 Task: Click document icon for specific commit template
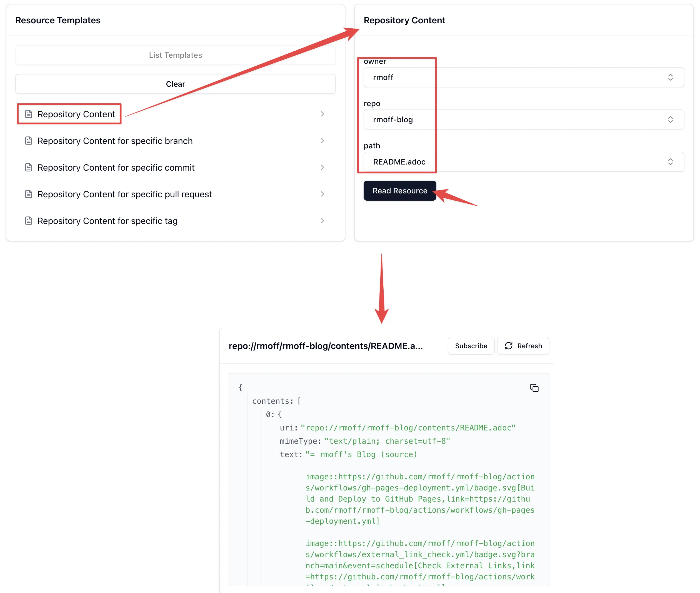29,167
